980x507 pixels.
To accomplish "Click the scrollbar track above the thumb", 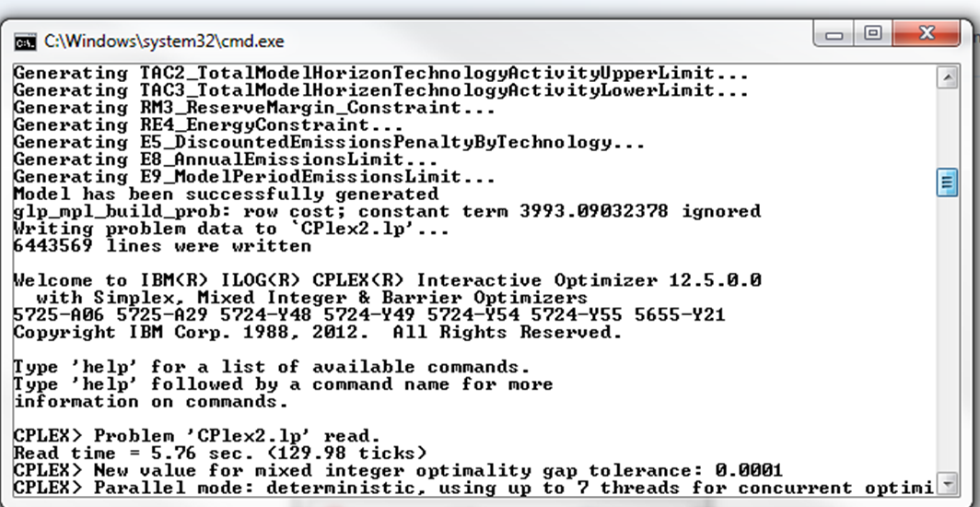I will pos(948,128).
